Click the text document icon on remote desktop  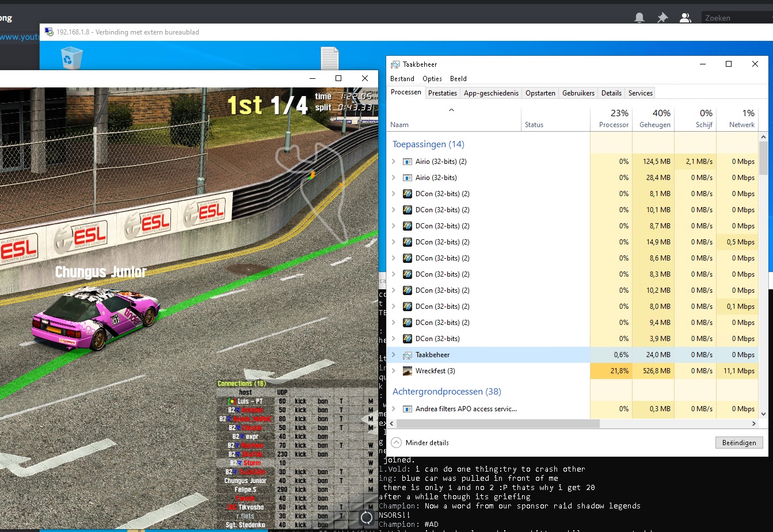point(330,58)
